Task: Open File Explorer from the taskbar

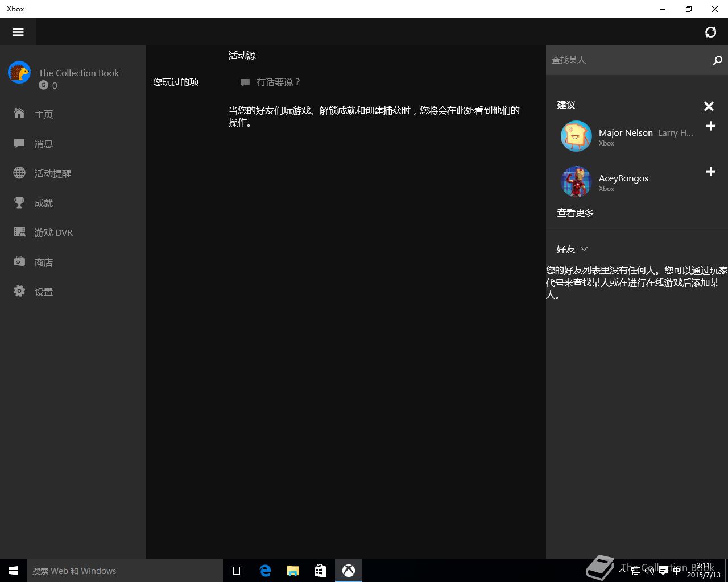Action: (293, 571)
